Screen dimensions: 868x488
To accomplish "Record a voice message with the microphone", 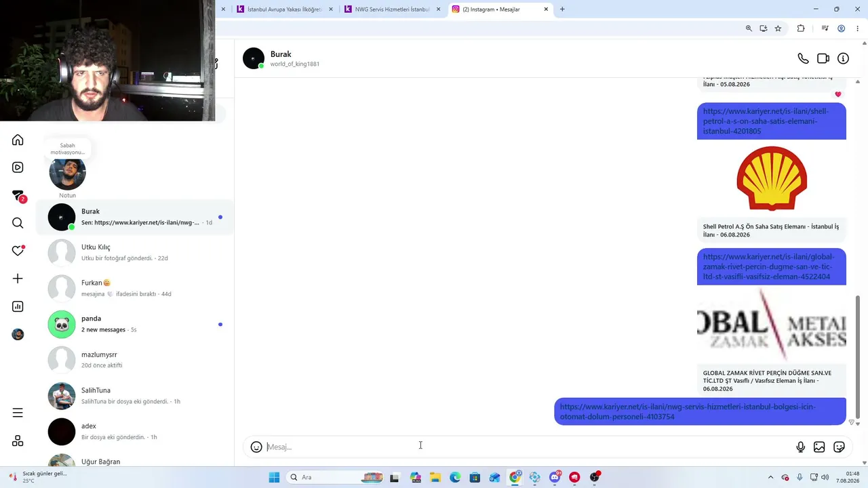I will (801, 447).
